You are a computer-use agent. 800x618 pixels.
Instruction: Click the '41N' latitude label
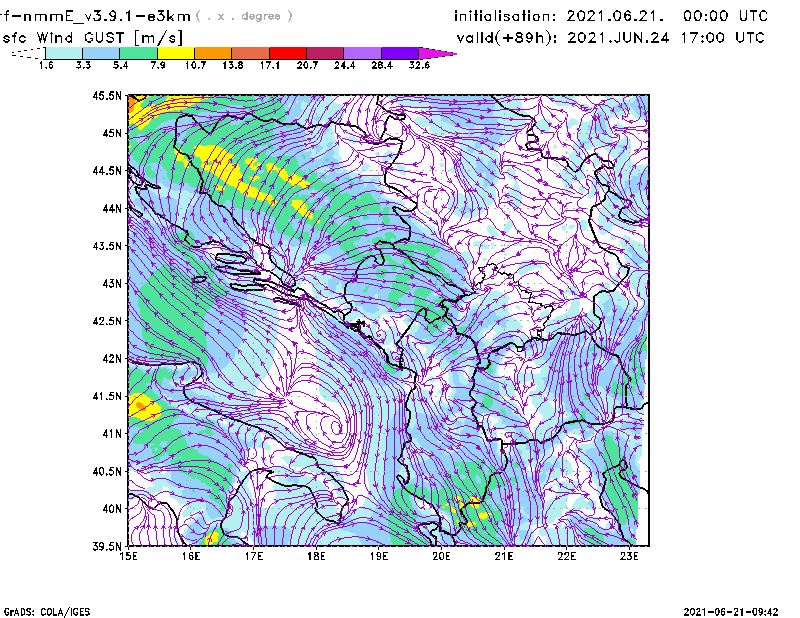(112, 434)
